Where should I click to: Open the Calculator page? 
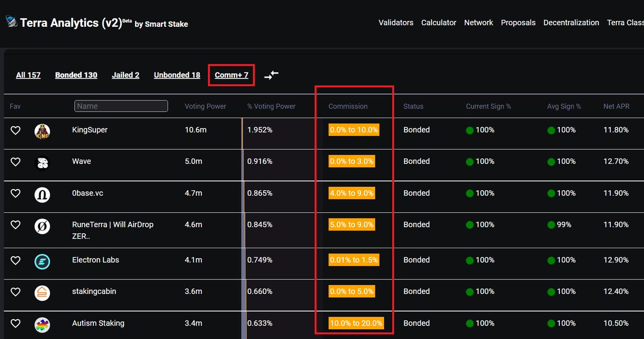[439, 23]
